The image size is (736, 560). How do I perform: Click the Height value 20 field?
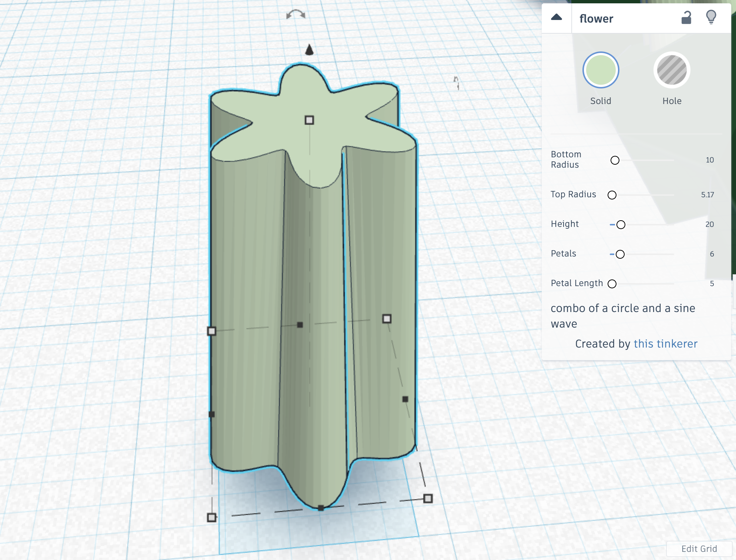point(709,224)
